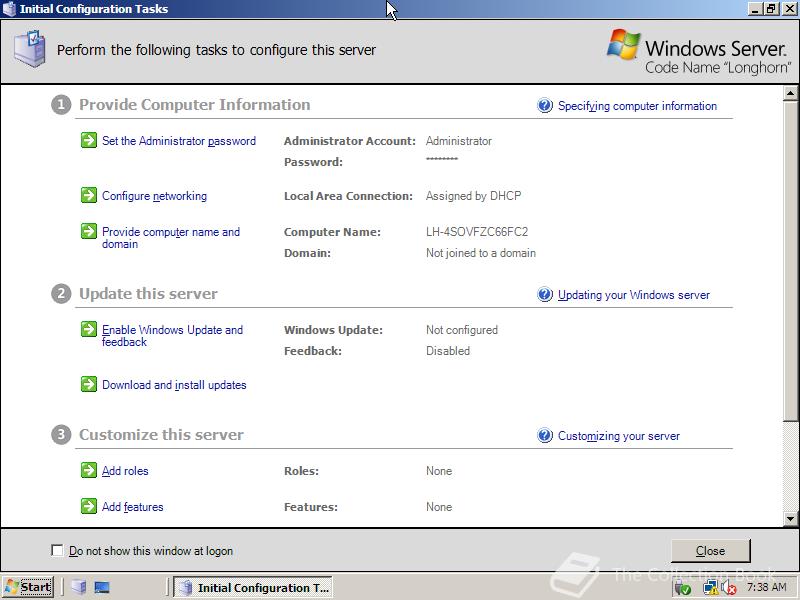
Task: Select Initial Configuration Tasks taskbar button
Action: coord(253,587)
